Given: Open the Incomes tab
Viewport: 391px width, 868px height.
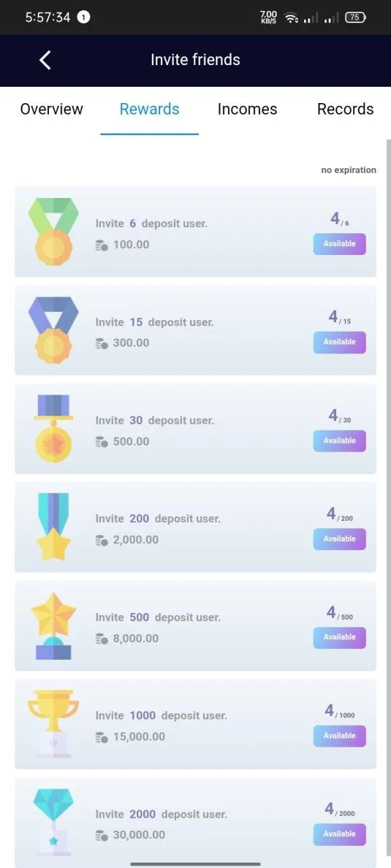Looking at the screenshot, I should 247,109.
